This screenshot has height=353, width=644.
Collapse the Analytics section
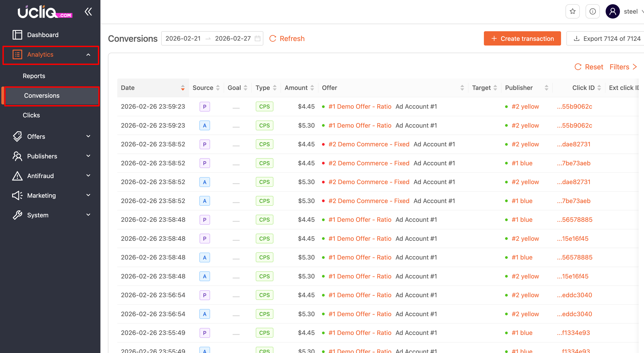[x=88, y=54]
